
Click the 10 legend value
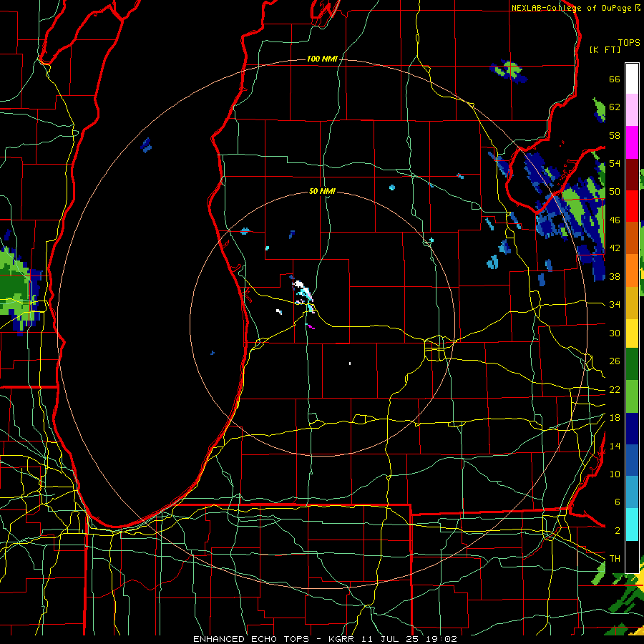(x=615, y=474)
